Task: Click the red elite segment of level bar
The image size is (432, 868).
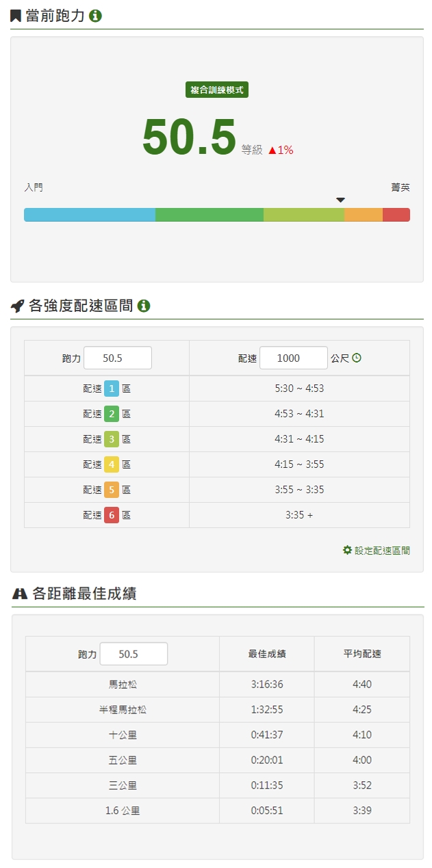Action: [396, 215]
